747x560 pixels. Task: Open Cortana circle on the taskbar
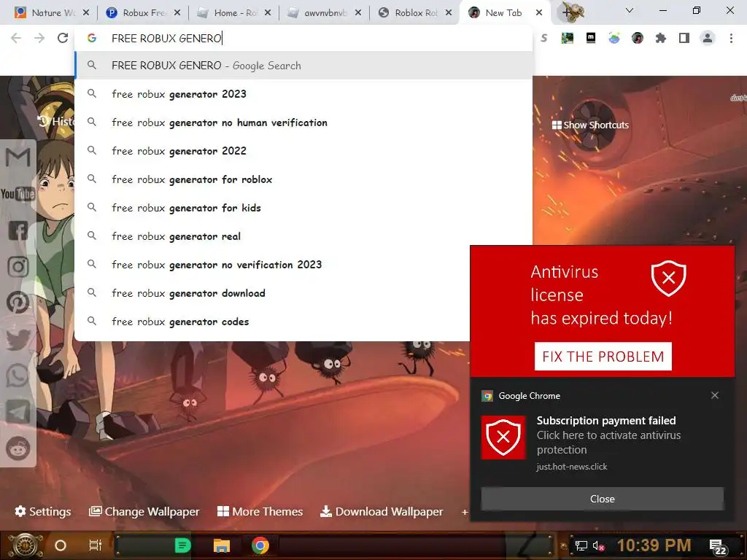[x=61, y=545]
